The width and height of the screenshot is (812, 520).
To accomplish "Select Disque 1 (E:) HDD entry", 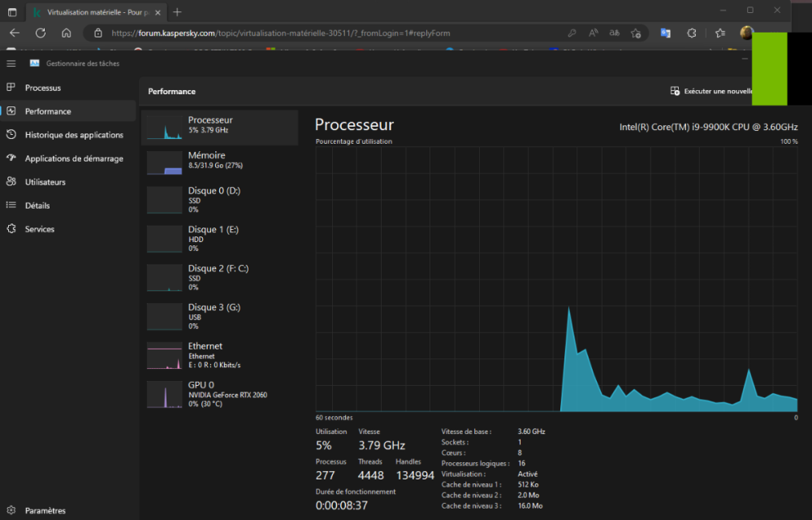I will click(219, 238).
